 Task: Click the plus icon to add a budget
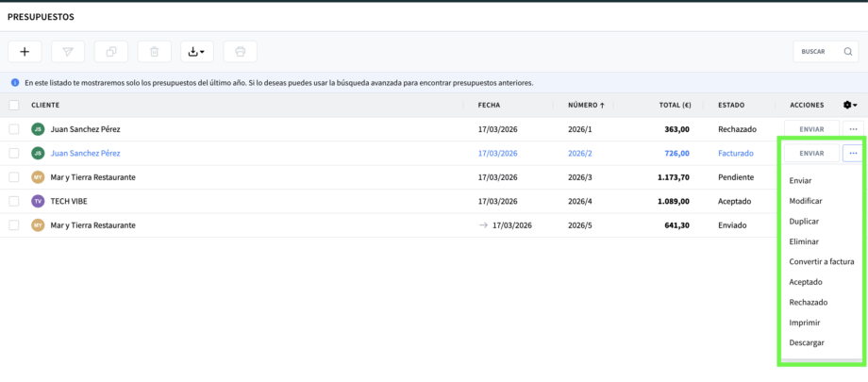point(25,52)
